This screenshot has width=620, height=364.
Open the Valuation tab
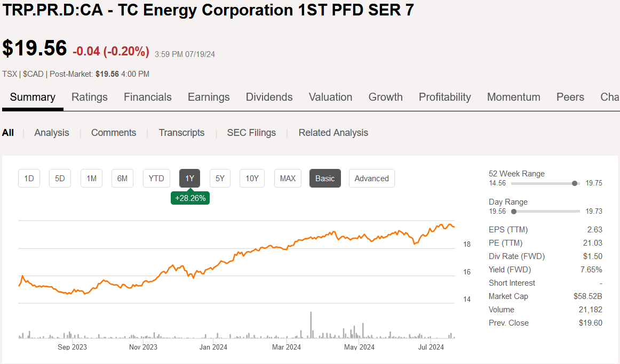[x=330, y=97]
